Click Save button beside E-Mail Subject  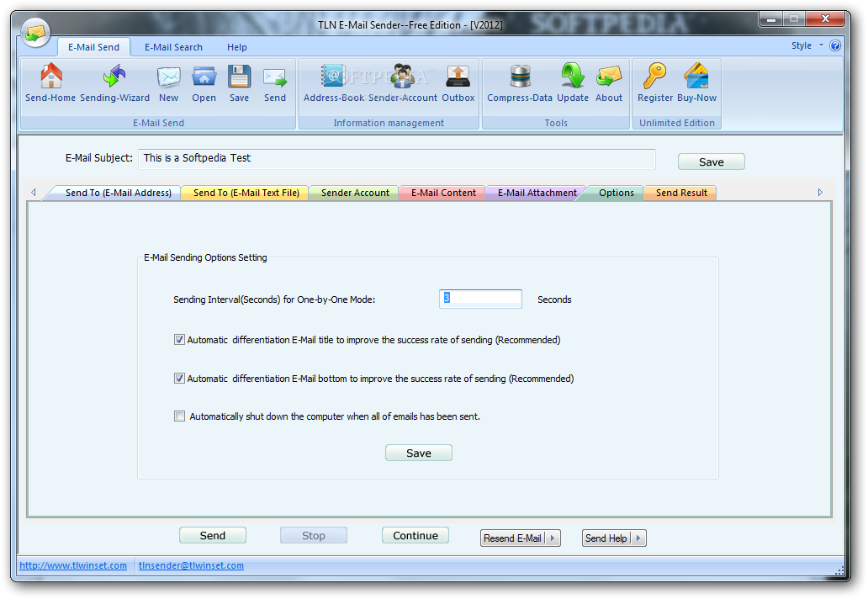point(712,162)
